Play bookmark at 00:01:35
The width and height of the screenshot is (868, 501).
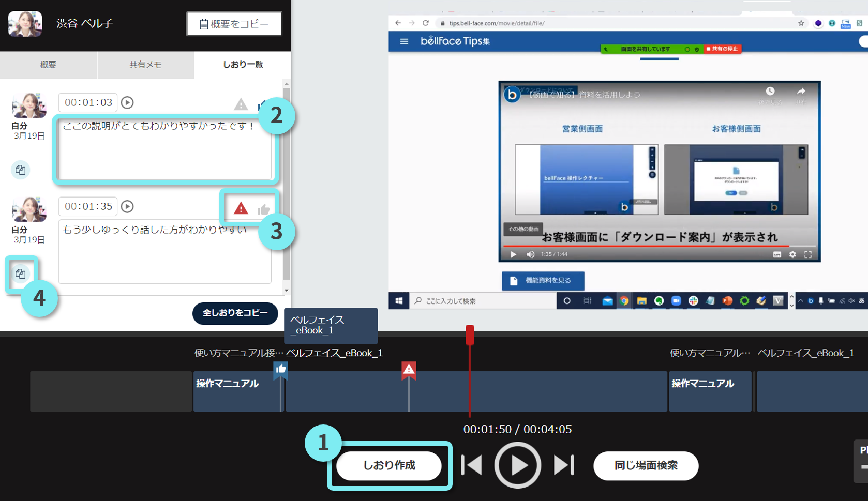pos(127,206)
